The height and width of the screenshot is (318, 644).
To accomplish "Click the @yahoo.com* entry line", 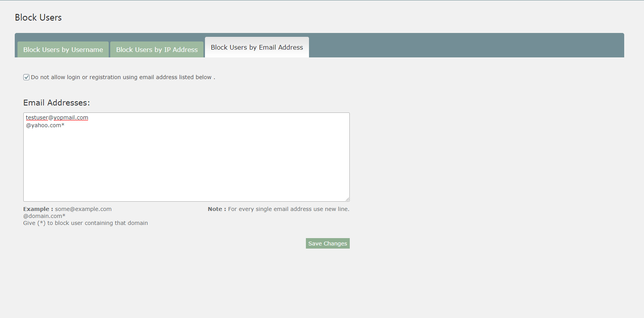I will pos(45,125).
